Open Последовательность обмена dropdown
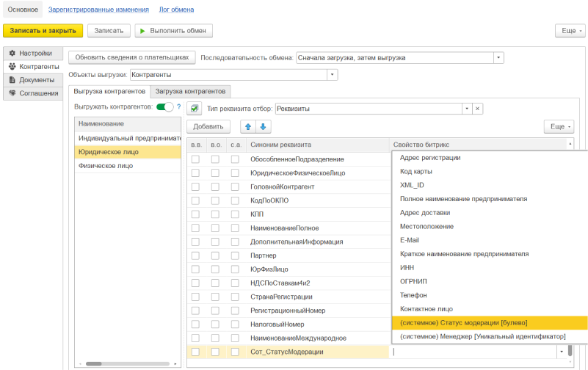Screen dimensions: 588x370 pyautogui.click(x=498, y=58)
